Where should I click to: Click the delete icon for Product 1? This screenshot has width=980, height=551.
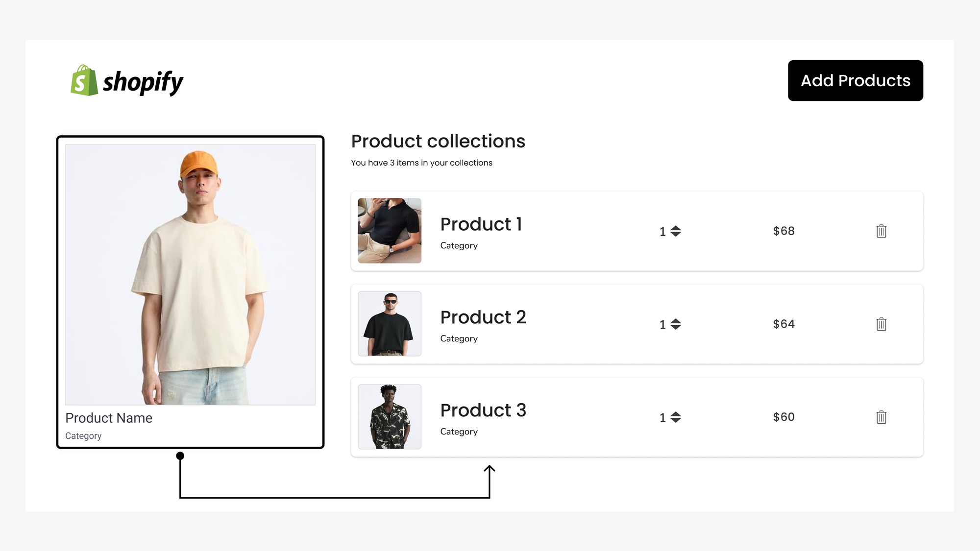(881, 231)
